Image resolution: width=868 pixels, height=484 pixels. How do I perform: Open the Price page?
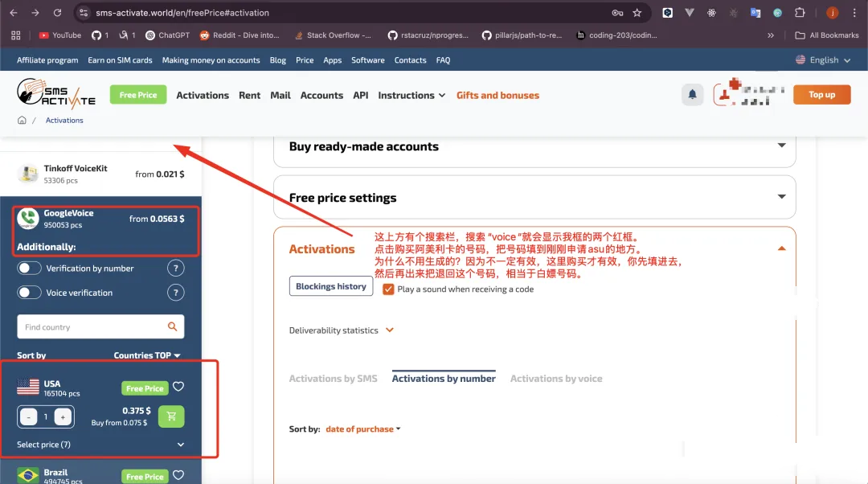click(x=305, y=59)
